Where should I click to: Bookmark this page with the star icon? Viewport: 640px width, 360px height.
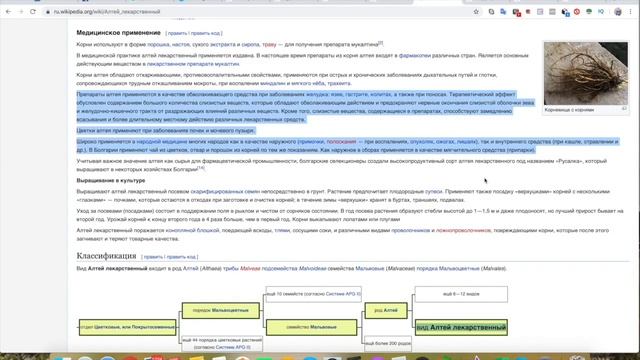coord(476,12)
